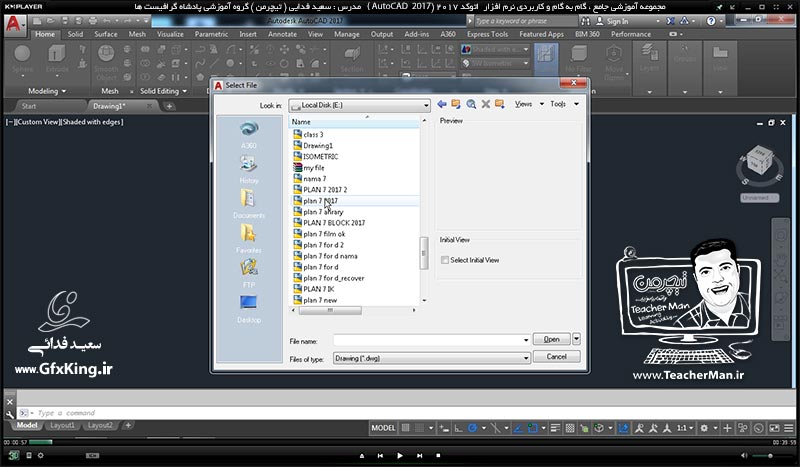The image size is (800, 467).
Task: Open the 1:1 annotation scale dropdown
Action: [x=685, y=428]
